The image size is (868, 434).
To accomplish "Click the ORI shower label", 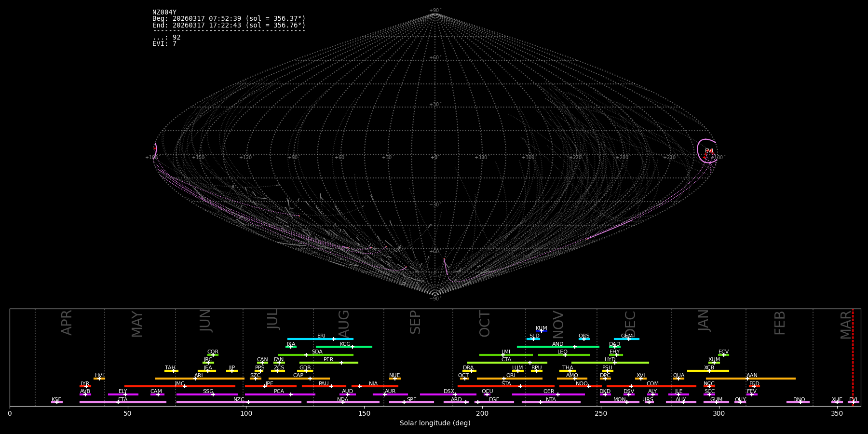I will click(x=511, y=376).
